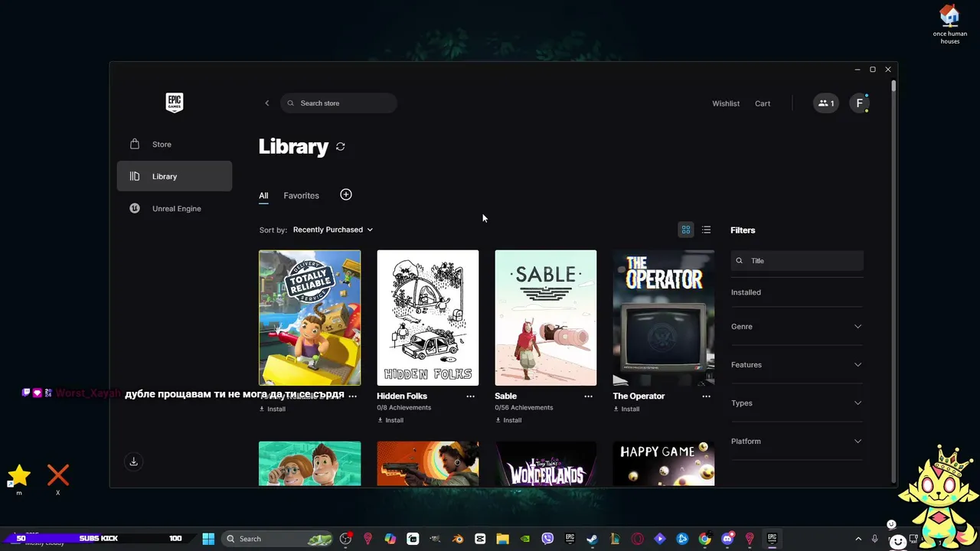Install Hidden Folks
Image resolution: width=980 pixels, height=551 pixels.
pos(390,420)
